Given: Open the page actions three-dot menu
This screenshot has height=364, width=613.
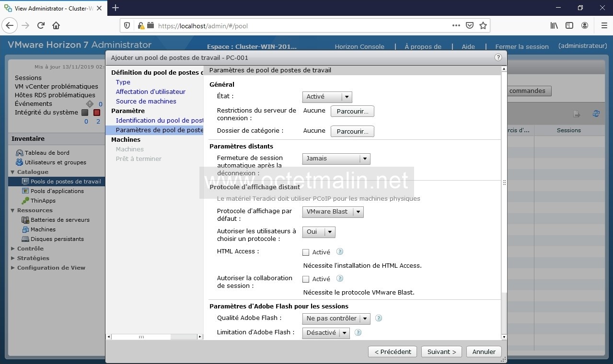Looking at the screenshot, I should tap(456, 25).
